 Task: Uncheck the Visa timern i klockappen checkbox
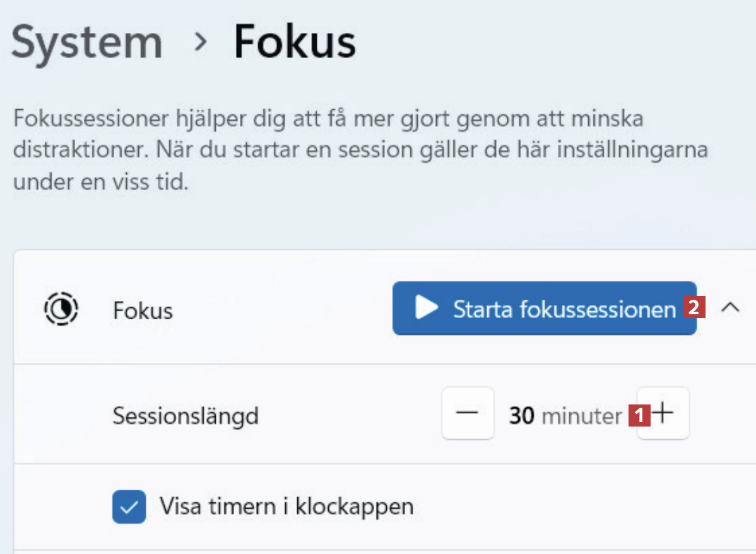pos(129,507)
